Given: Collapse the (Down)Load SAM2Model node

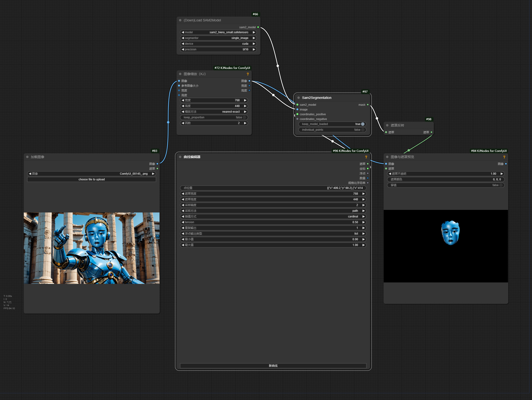Looking at the screenshot, I should [x=180, y=20].
